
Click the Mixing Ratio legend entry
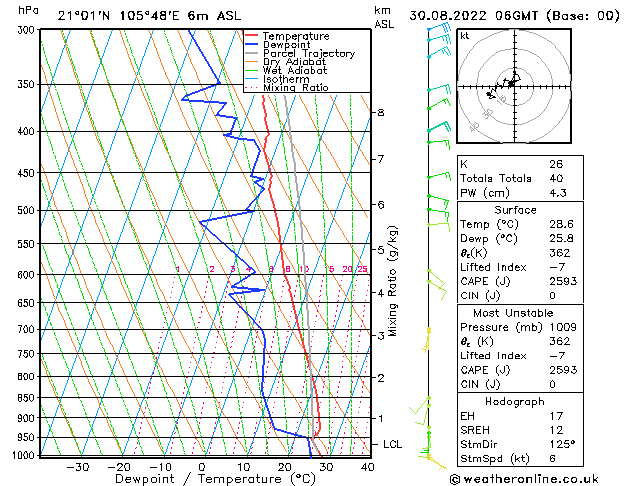(x=296, y=87)
